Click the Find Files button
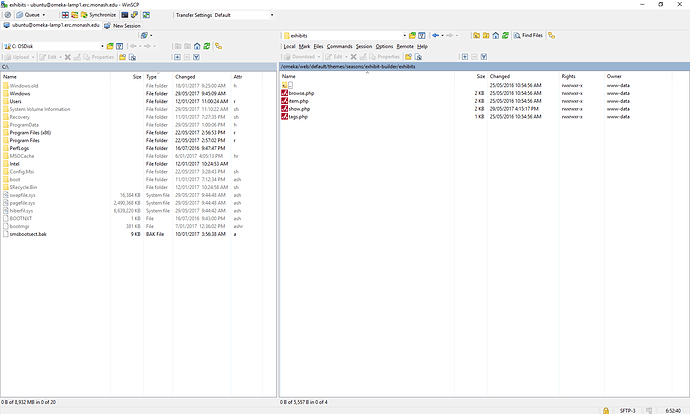Viewport: 690px width, 414px height. tap(529, 36)
